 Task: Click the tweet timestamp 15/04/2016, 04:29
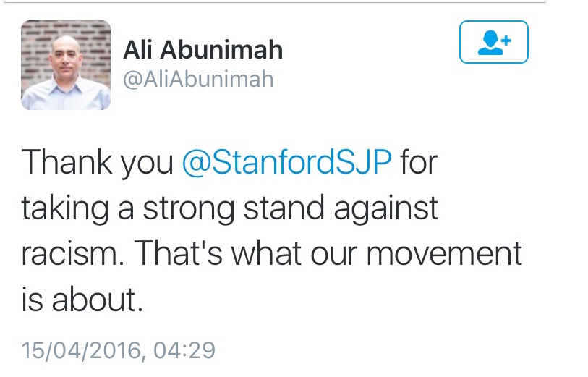[x=118, y=350]
